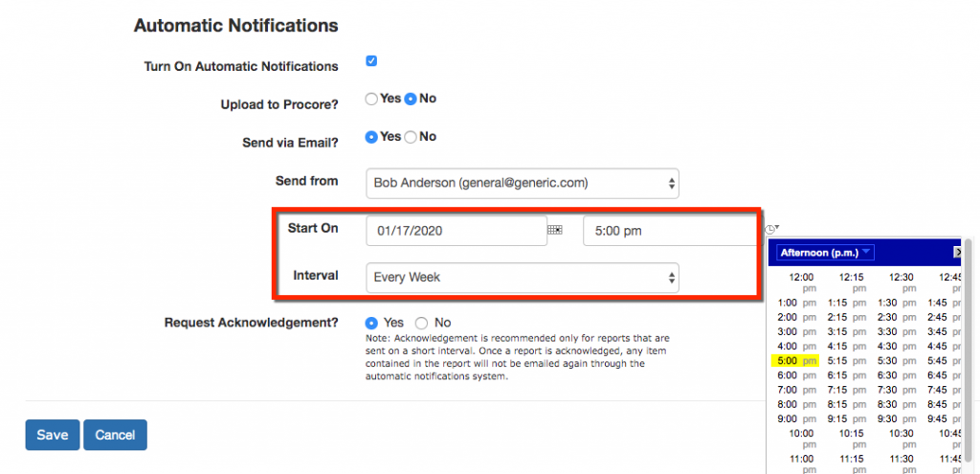Click the Save button
980x474 pixels.
pyautogui.click(x=52, y=435)
